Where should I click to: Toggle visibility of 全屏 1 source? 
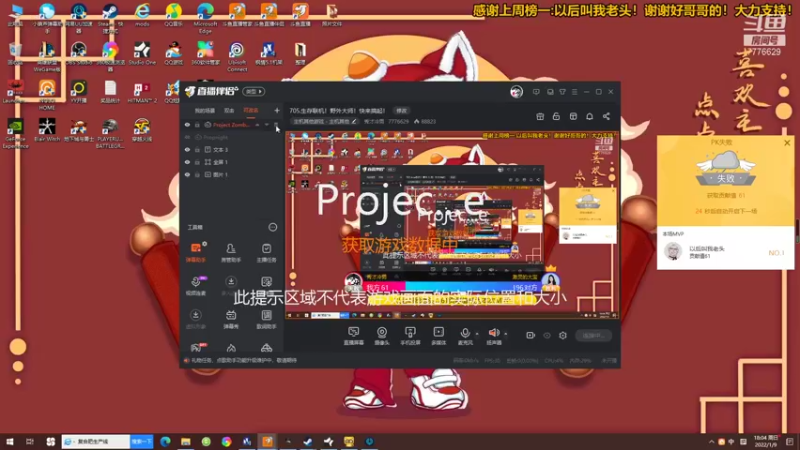pyautogui.click(x=187, y=162)
